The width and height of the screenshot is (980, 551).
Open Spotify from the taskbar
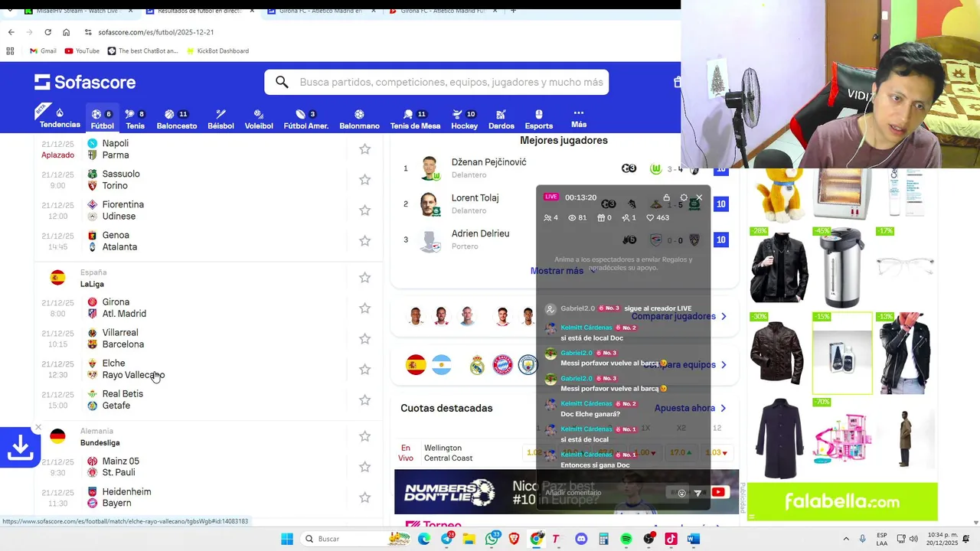[x=626, y=539]
